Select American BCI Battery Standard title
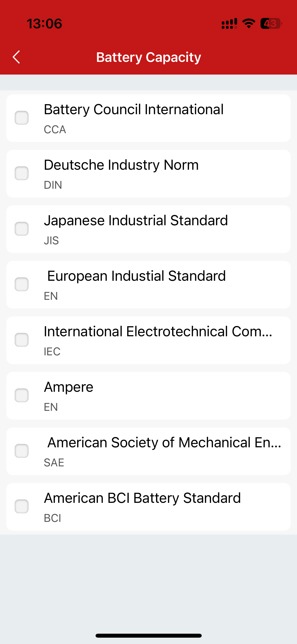 142,498
